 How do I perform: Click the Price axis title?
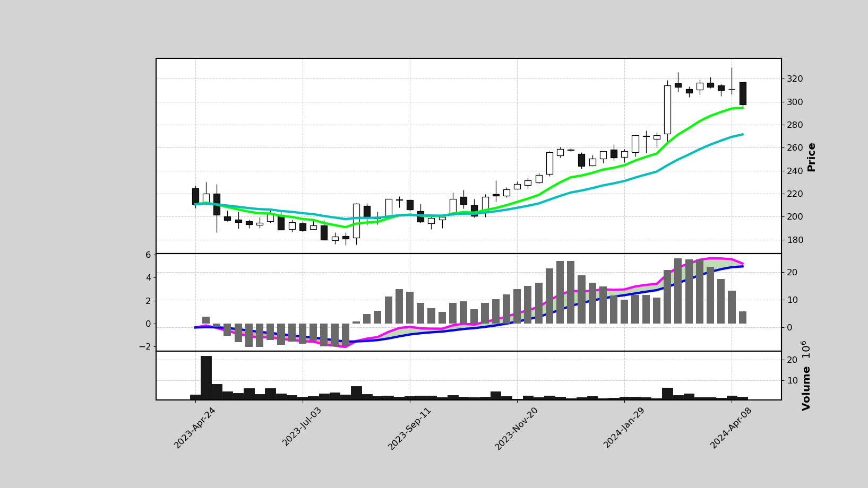(x=811, y=157)
